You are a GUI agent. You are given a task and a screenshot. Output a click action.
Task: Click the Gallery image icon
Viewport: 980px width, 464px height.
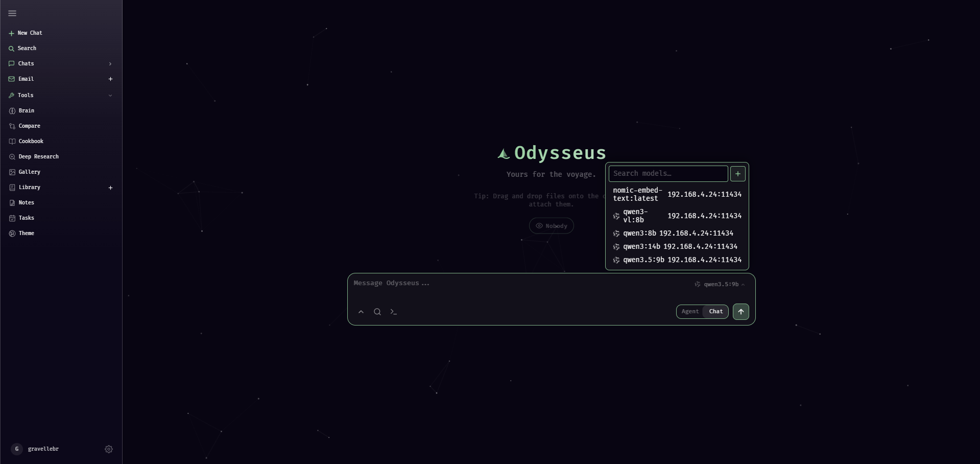click(x=12, y=172)
